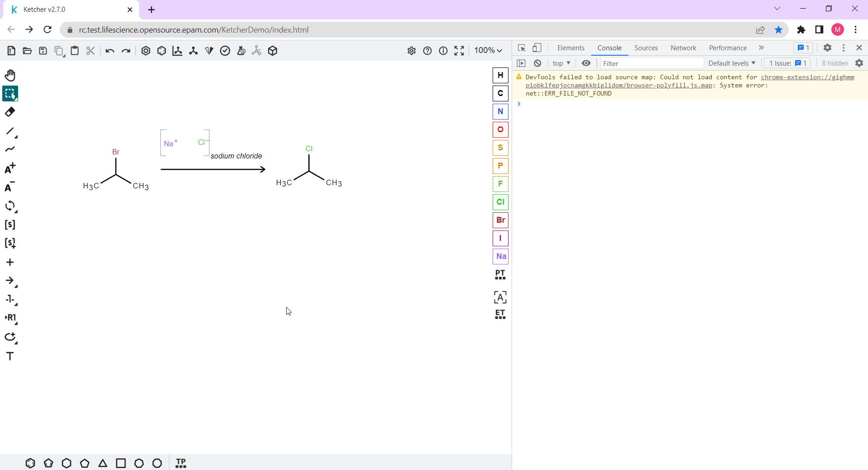Open the 1 Issue panel
Screen dimensions: 868x470
pos(787,63)
